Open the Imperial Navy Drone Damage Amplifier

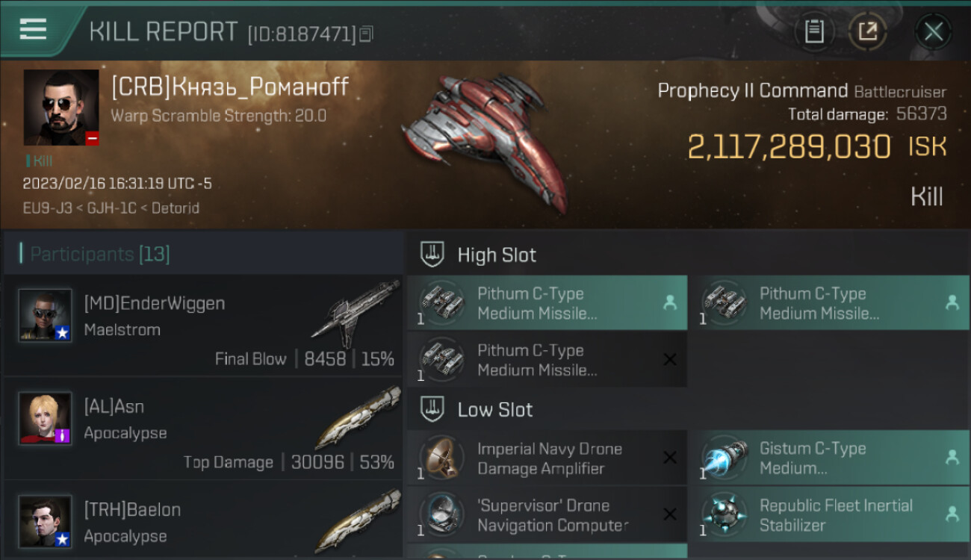coord(547,458)
